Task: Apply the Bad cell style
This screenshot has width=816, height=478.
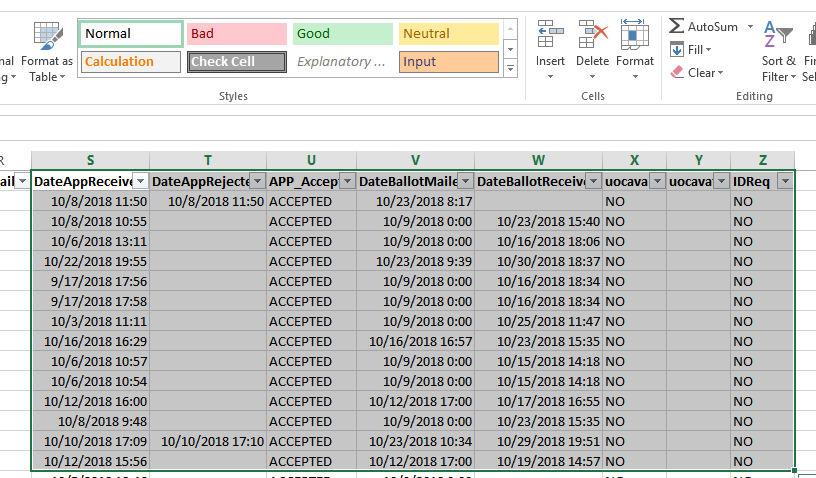Action: coord(236,34)
